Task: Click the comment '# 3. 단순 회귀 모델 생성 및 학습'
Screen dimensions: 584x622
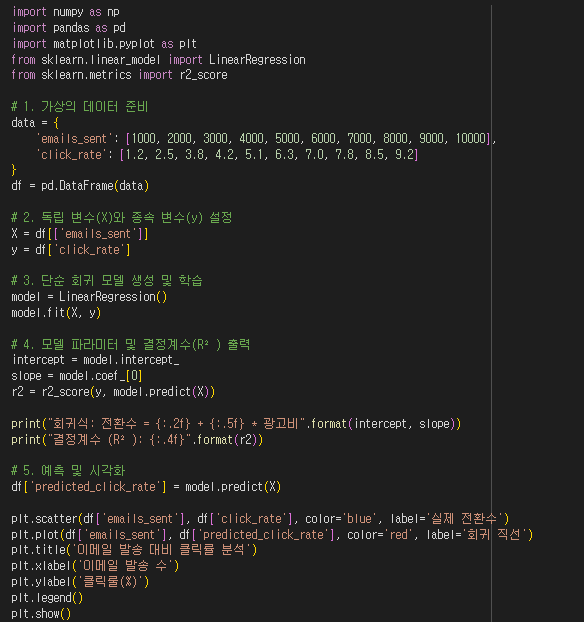Action: [107, 280]
